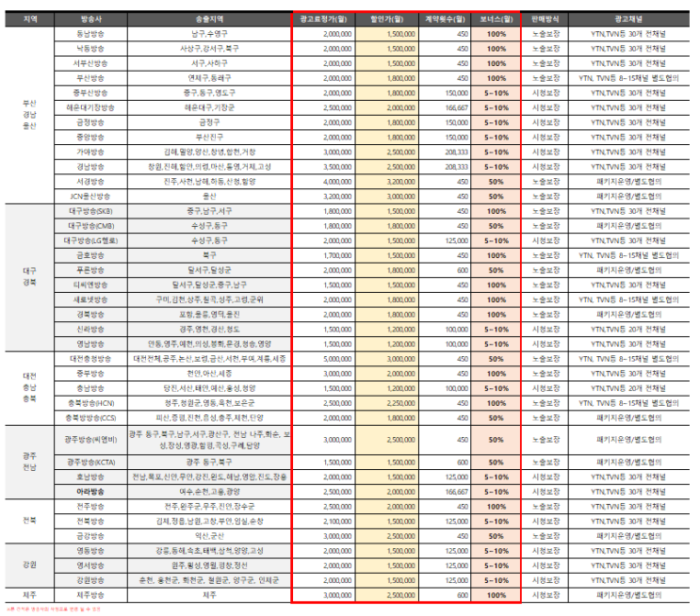This screenshot has width=700, height=616.
Task: Click the '부산진구' coverage area cell
Action: pyautogui.click(x=209, y=137)
